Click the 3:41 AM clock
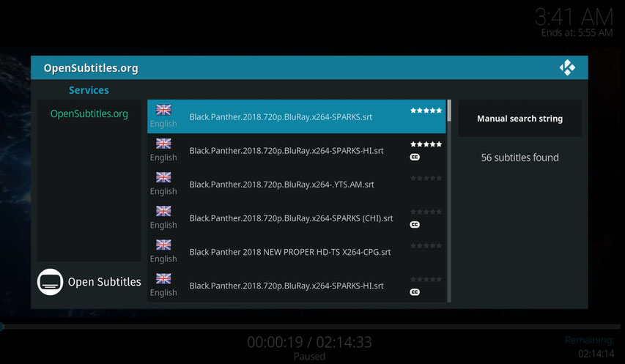The image size is (625, 364). (574, 17)
